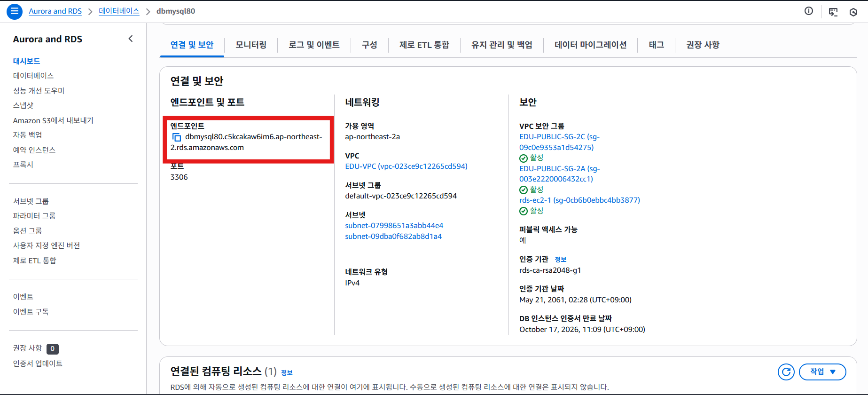Switch to the 연결 및 보안 tab
Viewport: 868px width, 395px height.
pyautogui.click(x=192, y=45)
